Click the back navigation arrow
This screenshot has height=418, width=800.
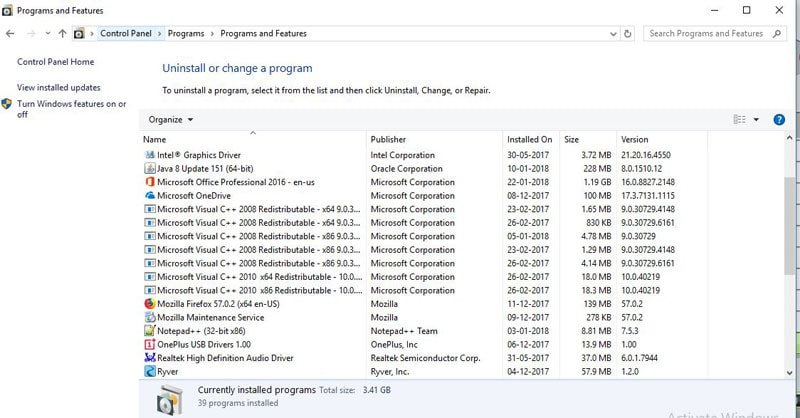pos(10,34)
